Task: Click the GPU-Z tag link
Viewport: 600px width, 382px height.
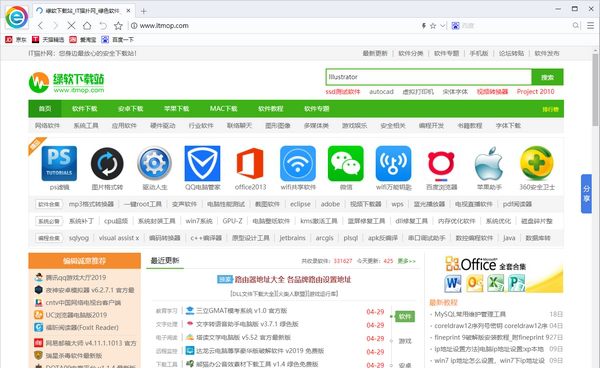Action: (232, 221)
